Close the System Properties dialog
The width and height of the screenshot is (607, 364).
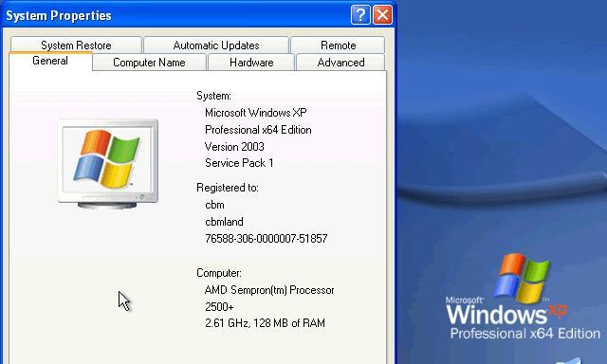coord(382,15)
